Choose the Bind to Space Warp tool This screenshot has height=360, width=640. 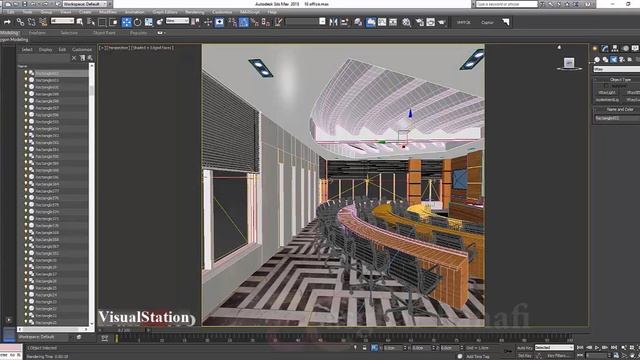click(x=43, y=22)
